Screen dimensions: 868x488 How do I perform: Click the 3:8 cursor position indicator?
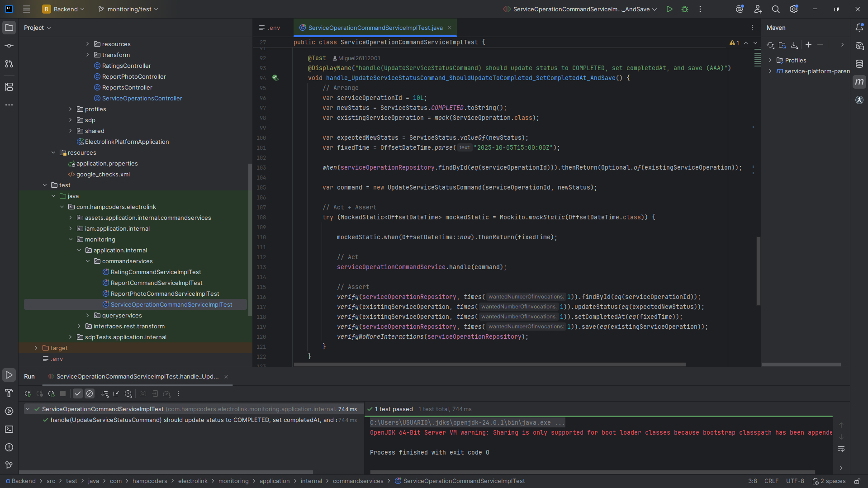click(x=753, y=481)
